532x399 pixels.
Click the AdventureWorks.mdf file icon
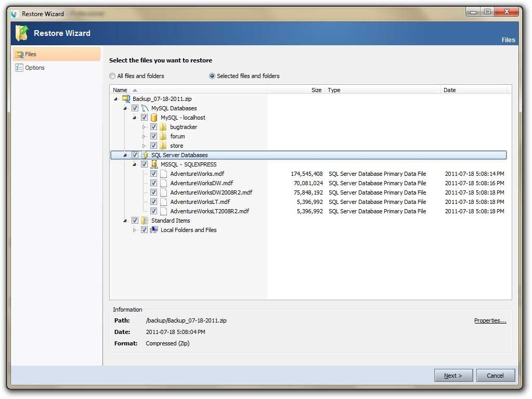click(163, 174)
